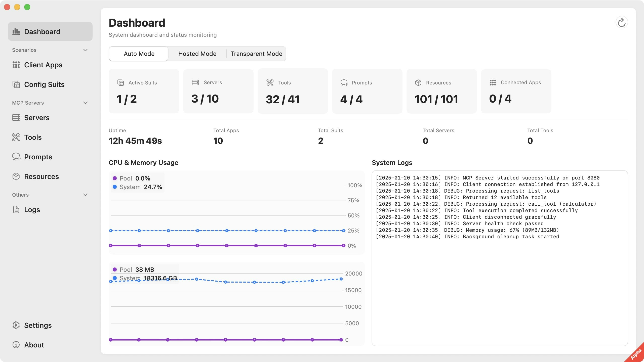
Task: Open the About page
Action: pyautogui.click(x=50, y=345)
